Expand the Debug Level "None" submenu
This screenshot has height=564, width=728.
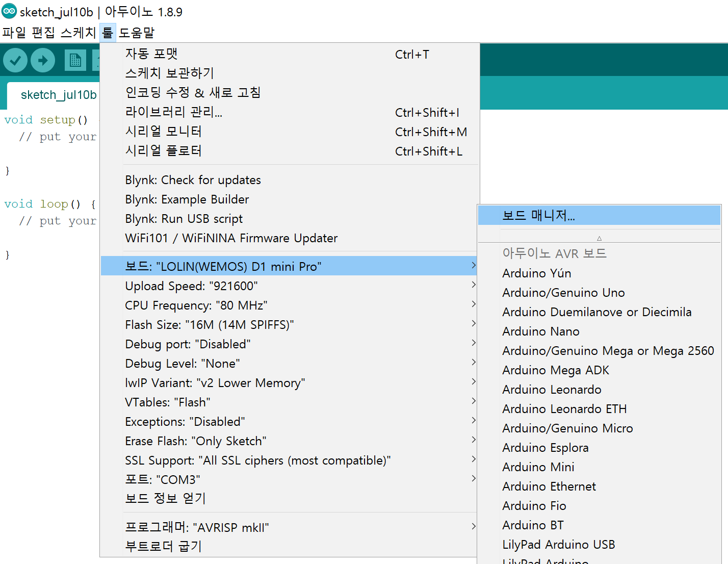click(x=289, y=364)
